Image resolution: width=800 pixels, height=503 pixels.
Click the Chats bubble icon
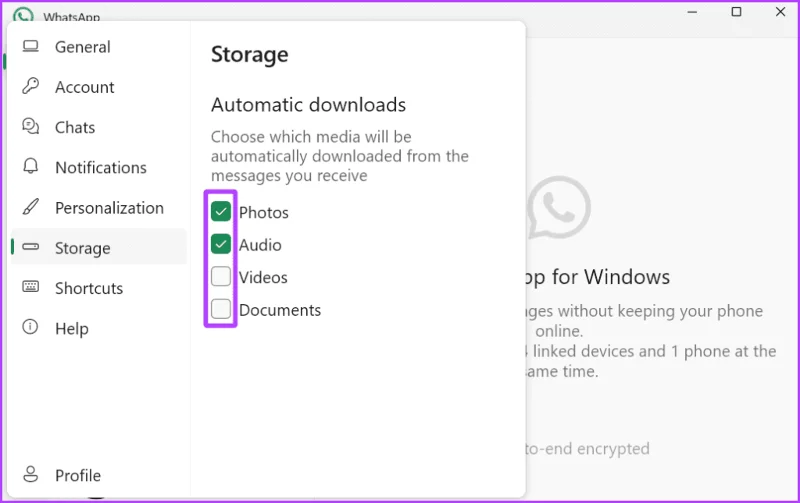pos(31,126)
